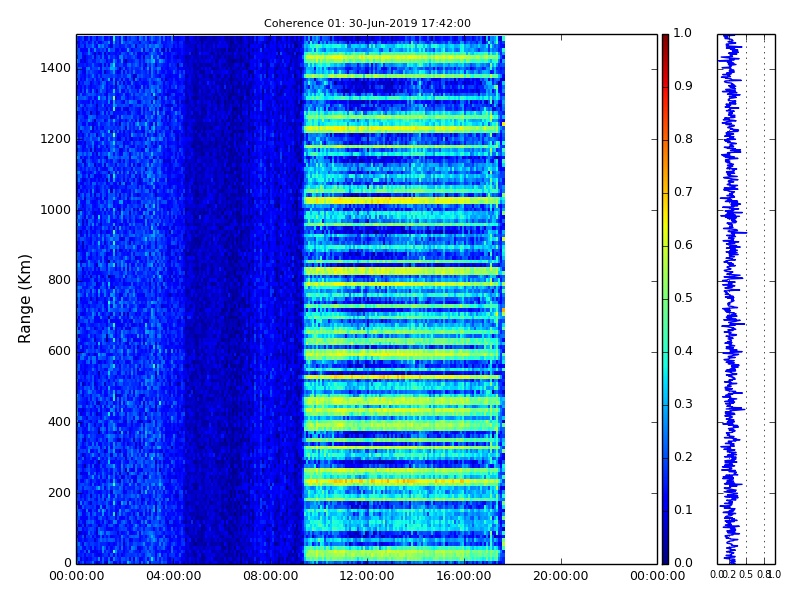The height and width of the screenshot is (600, 800).
Task: Click the colorbar 0.1 label
Action: (683, 510)
